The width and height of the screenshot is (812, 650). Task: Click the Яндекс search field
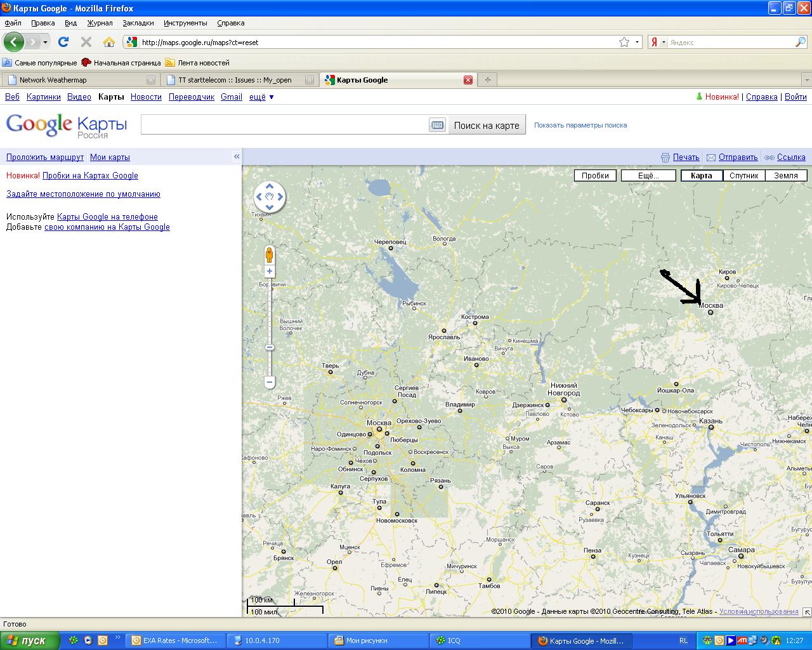coord(731,43)
